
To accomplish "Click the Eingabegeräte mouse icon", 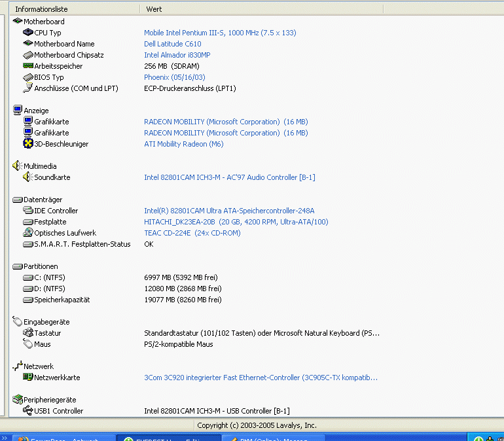I will (18, 321).
